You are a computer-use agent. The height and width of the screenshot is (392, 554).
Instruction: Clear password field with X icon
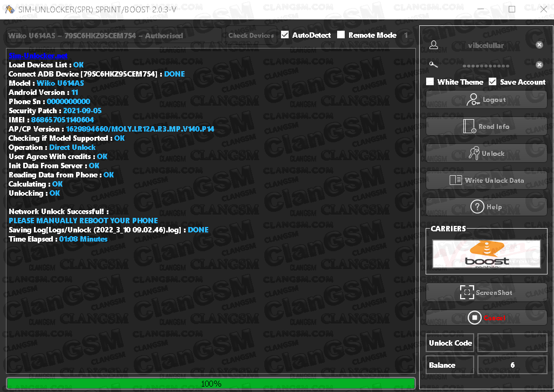(x=539, y=65)
